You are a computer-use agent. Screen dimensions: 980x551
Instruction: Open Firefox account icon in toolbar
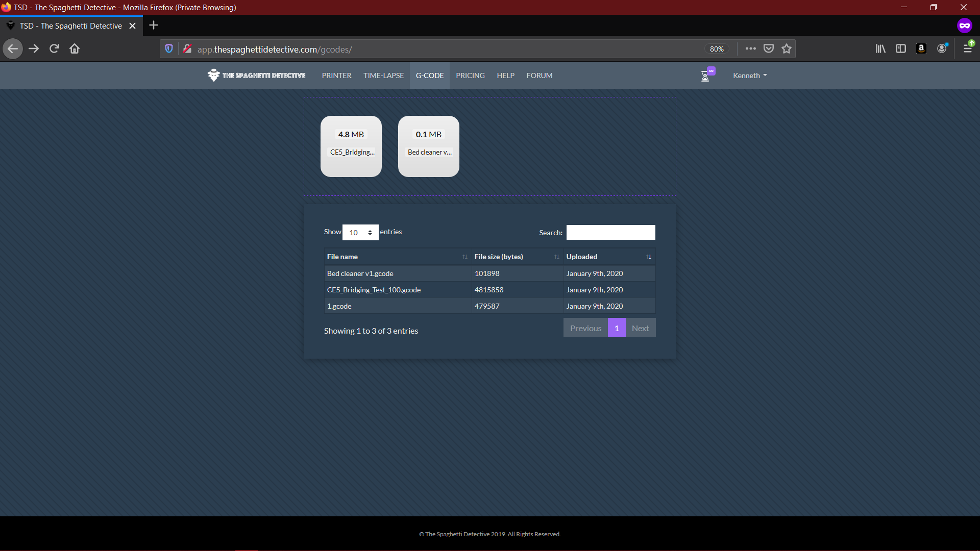(x=942, y=49)
